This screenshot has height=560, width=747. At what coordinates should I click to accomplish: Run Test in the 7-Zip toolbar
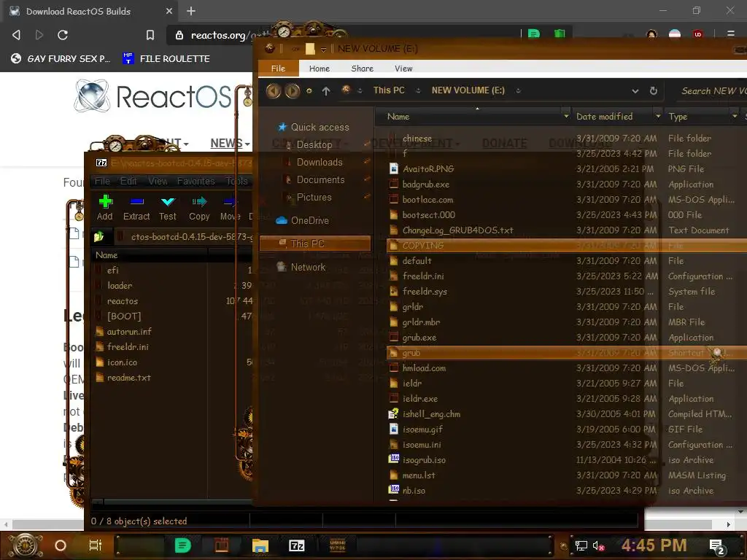click(168, 208)
